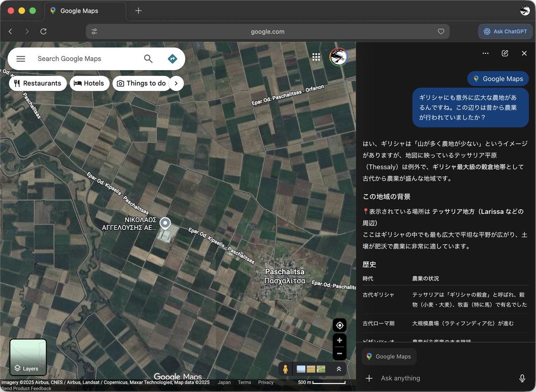Show more category chips with arrow
This screenshot has width=536, height=392.
click(x=176, y=83)
